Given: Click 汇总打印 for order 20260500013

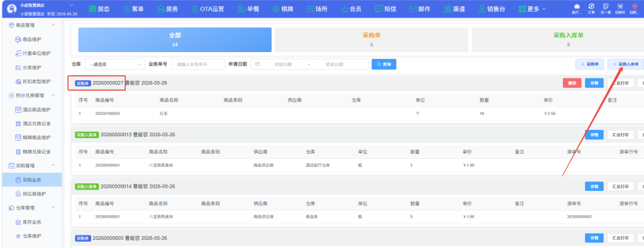Looking at the screenshot, I should click(620, 135).
